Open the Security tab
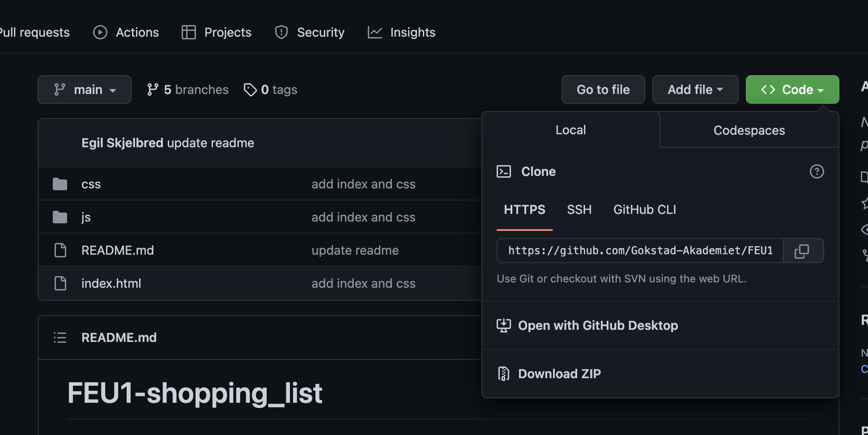The height and width of the screenshot is (435, 868). coord(310,32)
